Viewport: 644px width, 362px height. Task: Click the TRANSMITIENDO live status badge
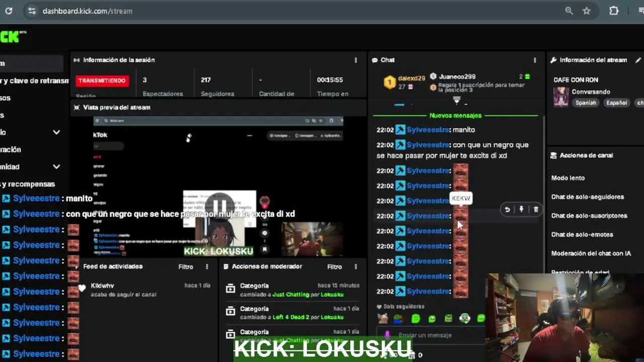(103, 80)
